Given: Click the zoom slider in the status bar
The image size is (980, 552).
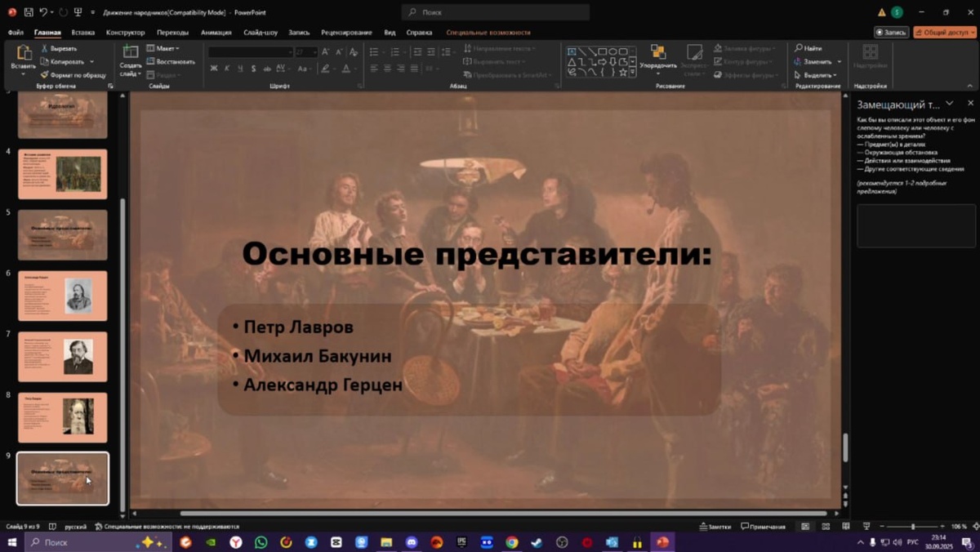Looking at the screenshot, I should coord(913,527).
